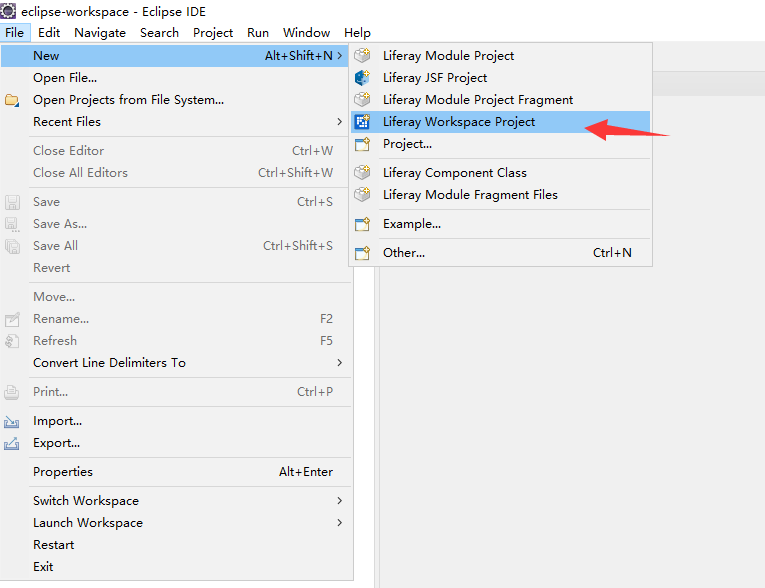
Task: Open the Window menu
Action: (306, 33)
